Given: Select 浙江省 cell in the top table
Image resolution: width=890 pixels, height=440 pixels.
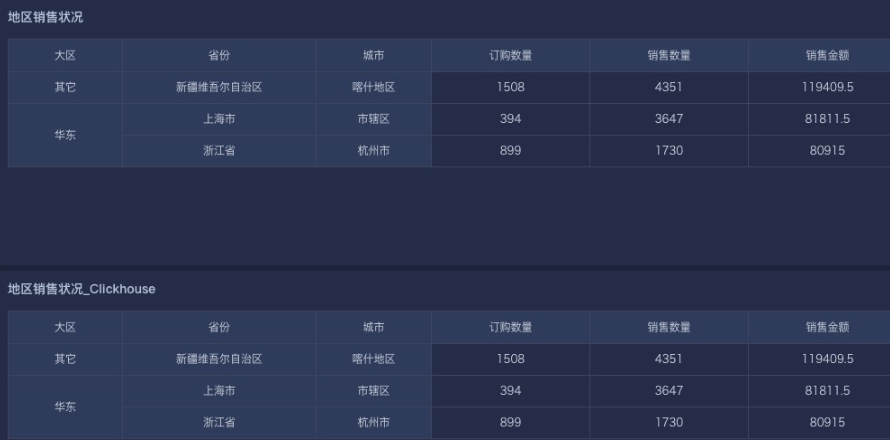Looking at the screenshot, I should tap(219, 151).
